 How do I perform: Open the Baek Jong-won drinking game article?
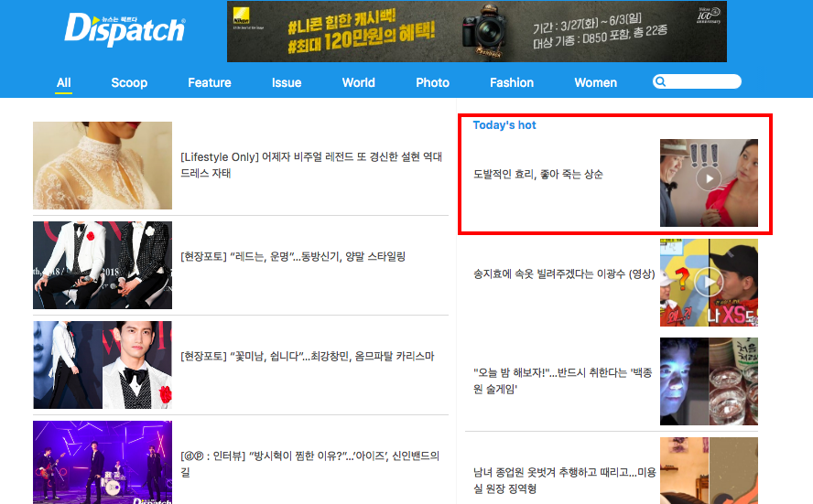point(562,381)
